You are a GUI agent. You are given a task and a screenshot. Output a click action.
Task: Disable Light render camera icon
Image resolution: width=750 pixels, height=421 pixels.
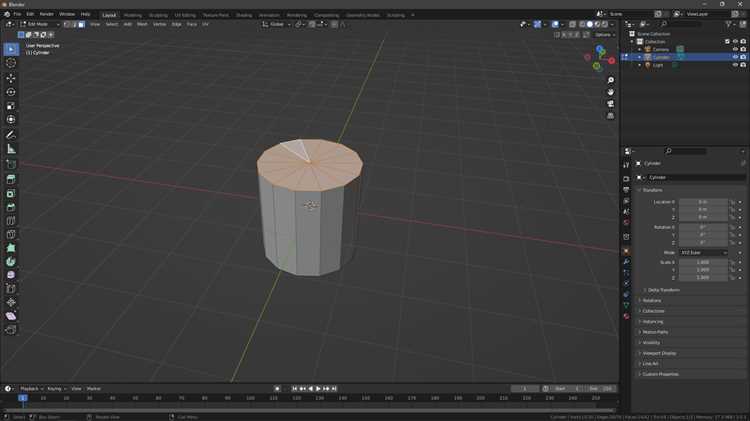(743, 65)
